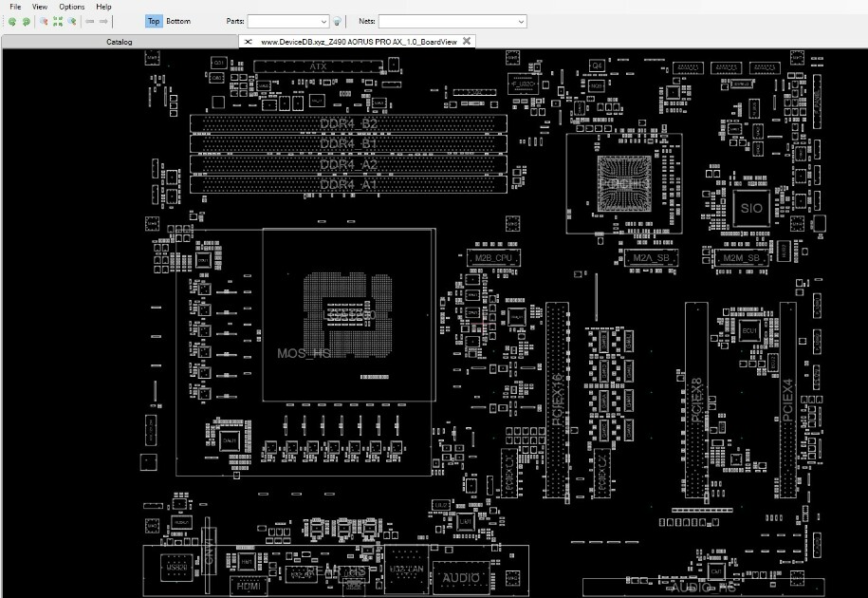The image size is (868, 598).
Task: Click the Parts label
Action: tap(234, 21)
